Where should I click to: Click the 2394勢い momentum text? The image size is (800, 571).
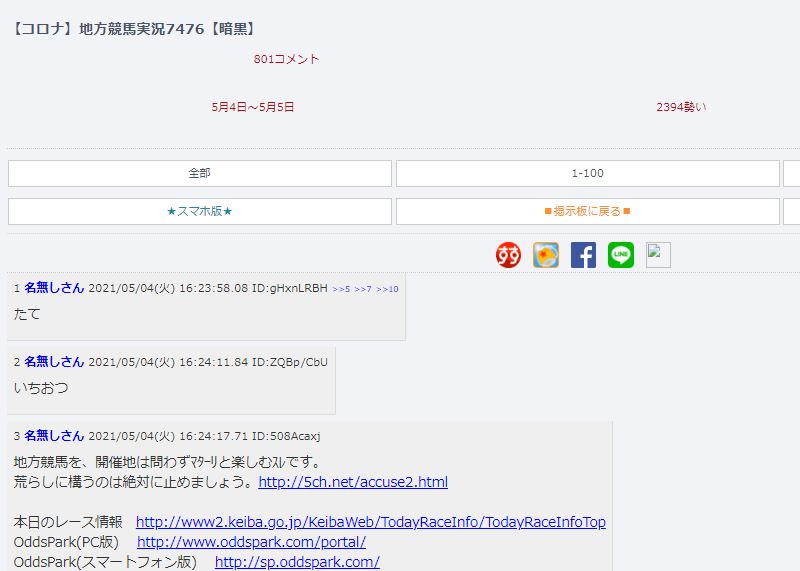point(681,107)
